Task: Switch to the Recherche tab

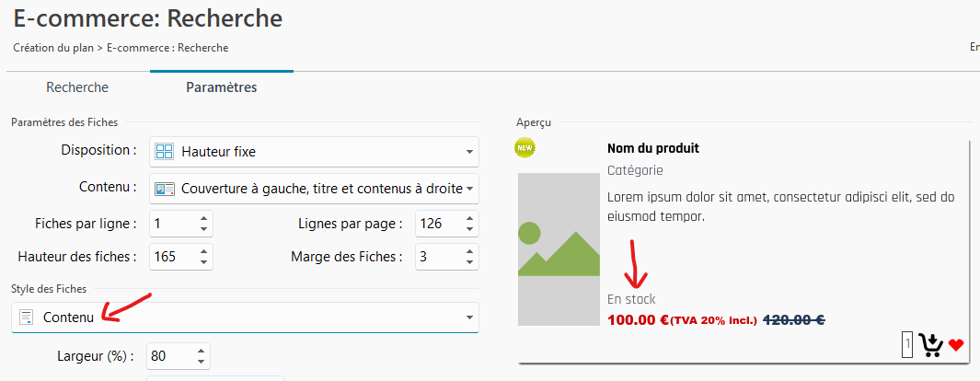Action: 77,87
